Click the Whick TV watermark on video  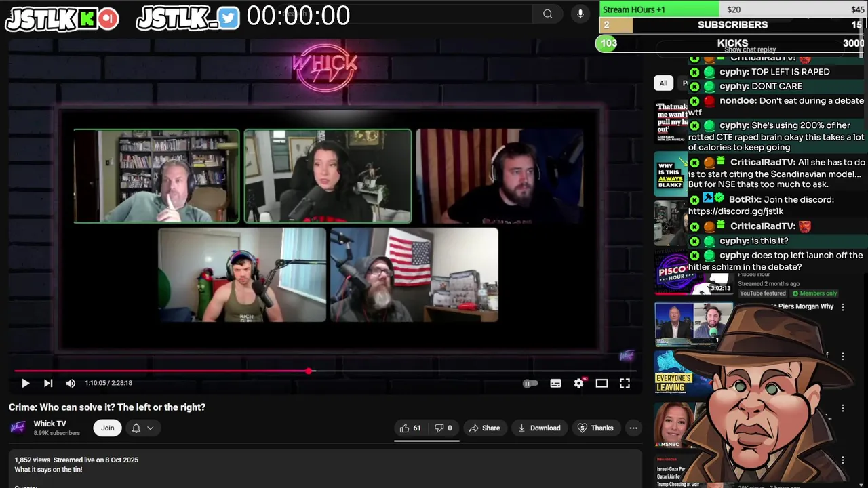pos(627,356)
